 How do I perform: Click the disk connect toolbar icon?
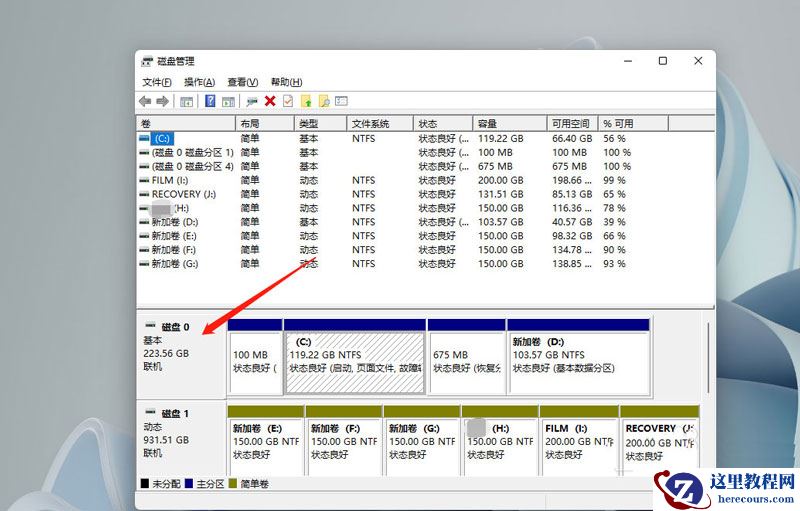tap(251, 101)
